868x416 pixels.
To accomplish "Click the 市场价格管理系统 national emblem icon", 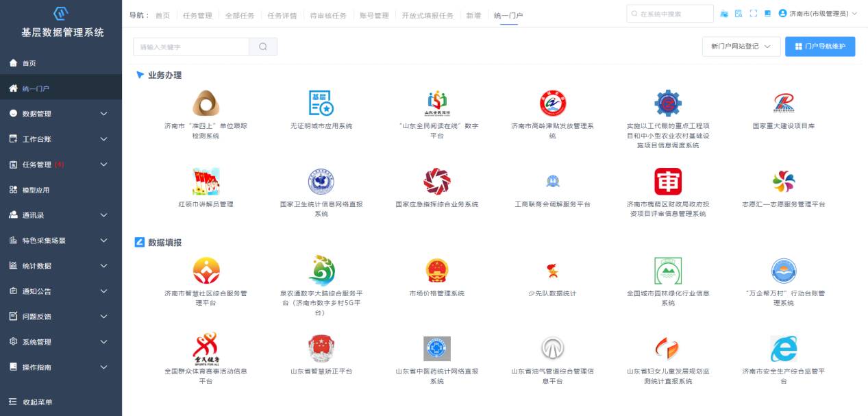I will click(x=436, y=271).
